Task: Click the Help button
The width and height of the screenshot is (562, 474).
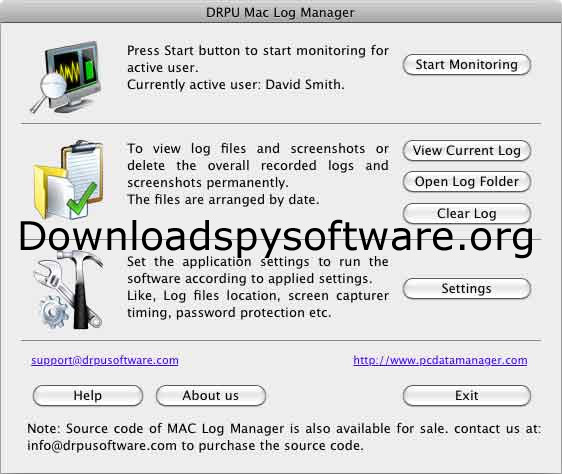Action: tap(88, 395)
